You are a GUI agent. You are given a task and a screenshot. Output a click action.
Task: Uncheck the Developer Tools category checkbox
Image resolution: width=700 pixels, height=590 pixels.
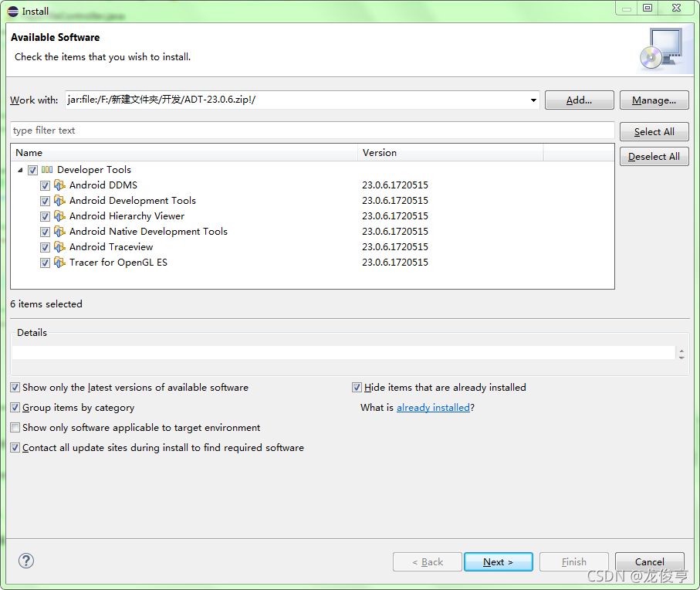pos(32,170)
